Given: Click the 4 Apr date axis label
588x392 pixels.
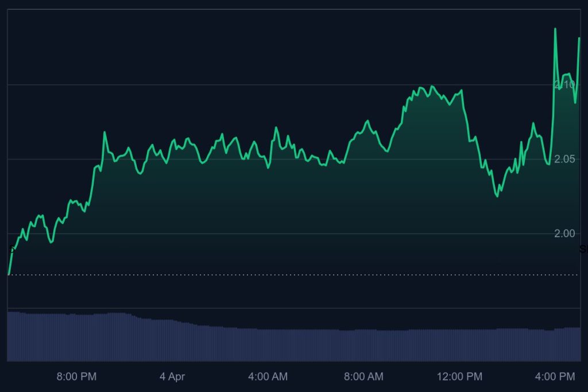Looking at the screenshot, I should pos(172,377).
